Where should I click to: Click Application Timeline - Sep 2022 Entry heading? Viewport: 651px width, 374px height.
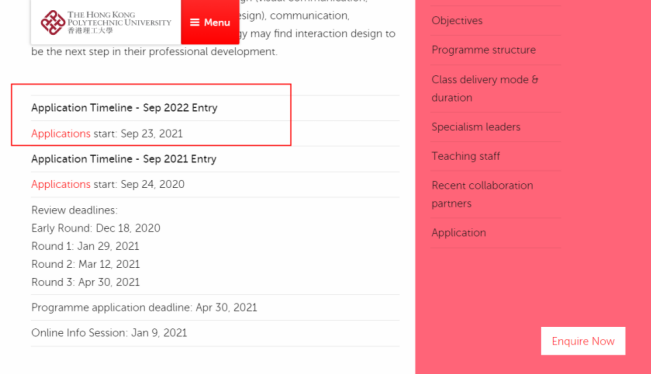click(124, 108)
